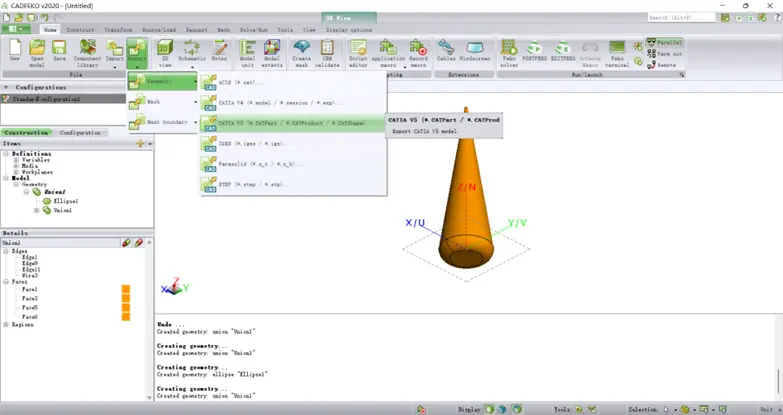Open the Run/Launch group dialog launcher

tap(682, 74)
